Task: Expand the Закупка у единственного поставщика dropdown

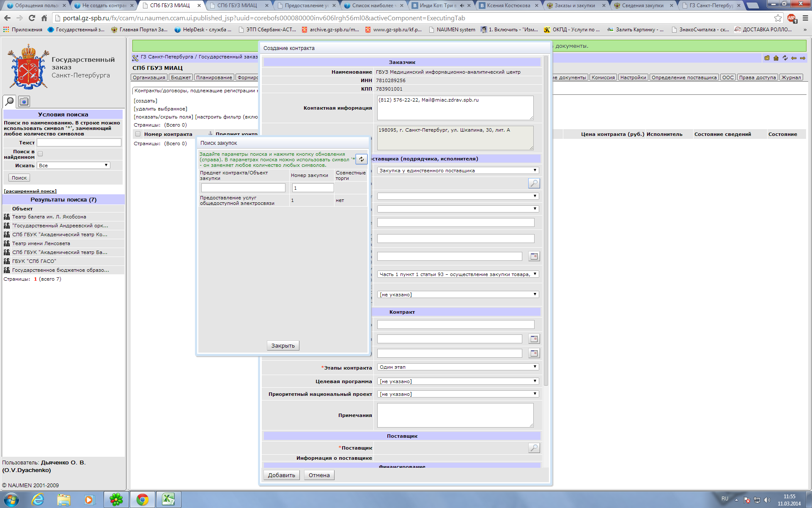Action: (458, 171)
